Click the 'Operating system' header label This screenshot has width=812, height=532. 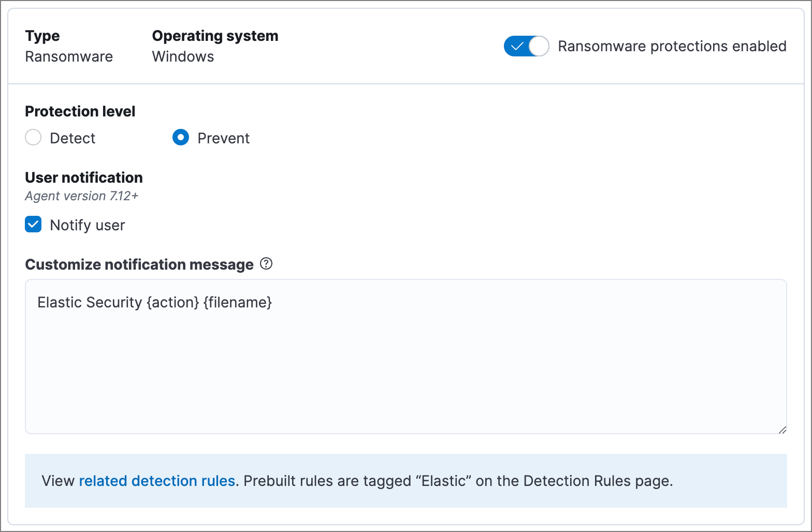coord(215,36)
